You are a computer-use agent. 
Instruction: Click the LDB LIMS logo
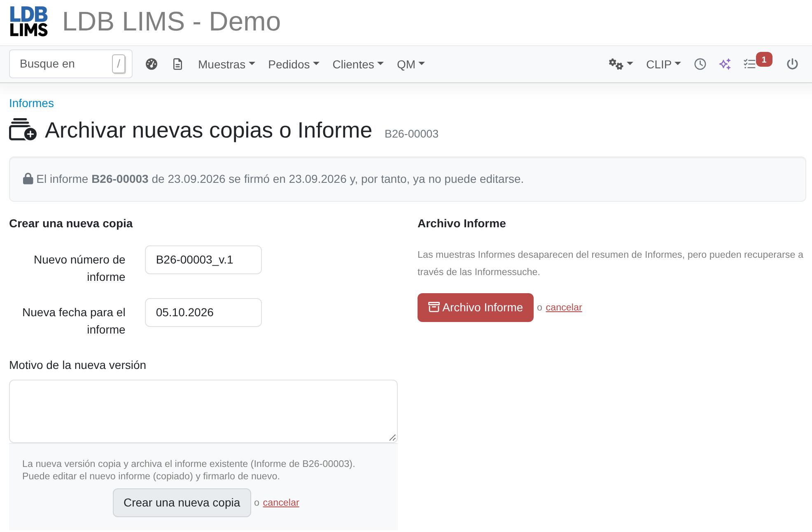29,21
